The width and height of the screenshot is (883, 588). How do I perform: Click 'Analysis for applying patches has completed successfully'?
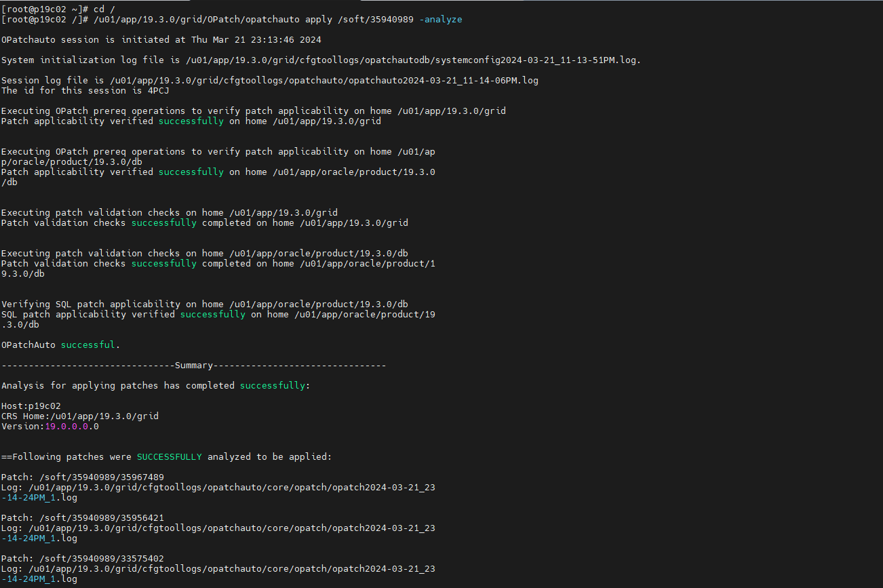[x=156, y=386]
